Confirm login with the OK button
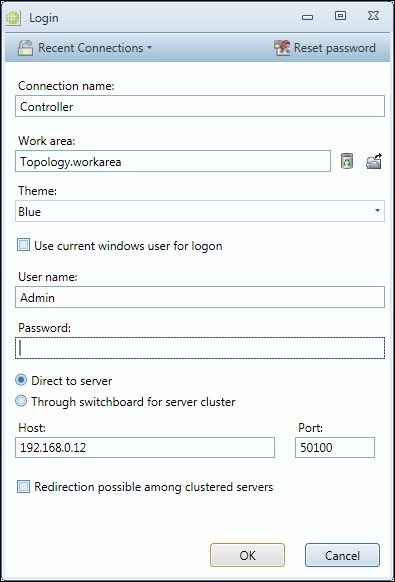This screenshot has height=582, width=395. tap(247, 555)
